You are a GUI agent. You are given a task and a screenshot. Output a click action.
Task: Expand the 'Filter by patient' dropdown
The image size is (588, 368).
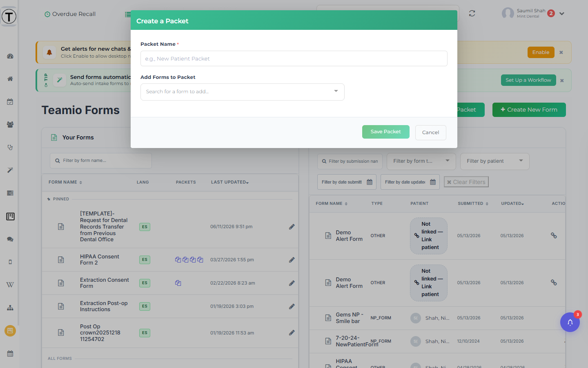tap(495, 161)
